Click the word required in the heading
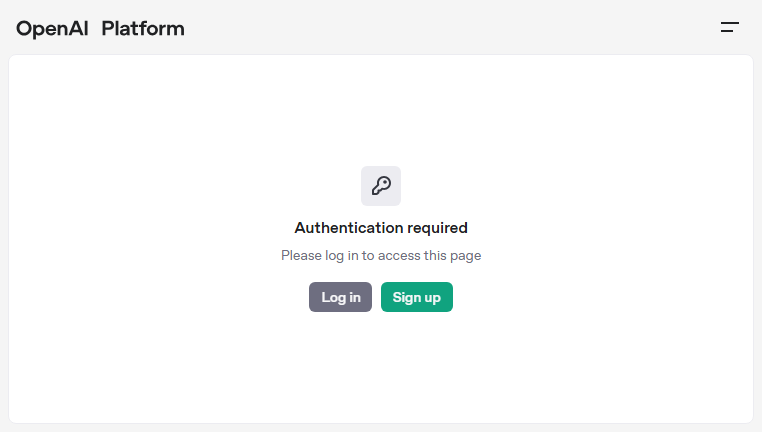Image resolution: width=762 pixels, height=432 pixels. (x=437, y=228)
